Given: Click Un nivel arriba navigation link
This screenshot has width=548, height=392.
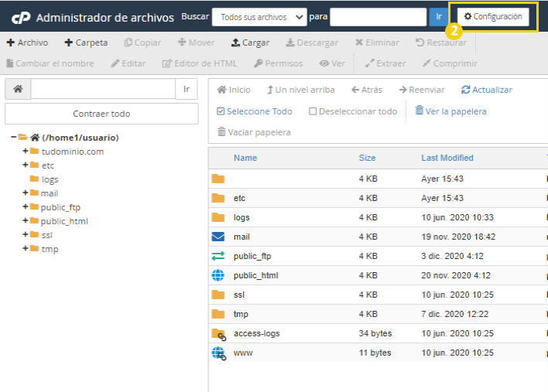Looking at the screenshot, I should pos(300,90).
